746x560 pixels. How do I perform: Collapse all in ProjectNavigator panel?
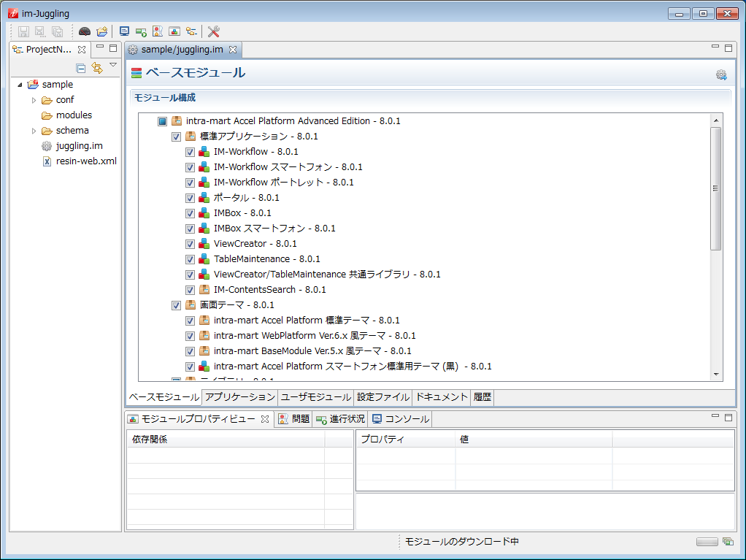point(81,68)
